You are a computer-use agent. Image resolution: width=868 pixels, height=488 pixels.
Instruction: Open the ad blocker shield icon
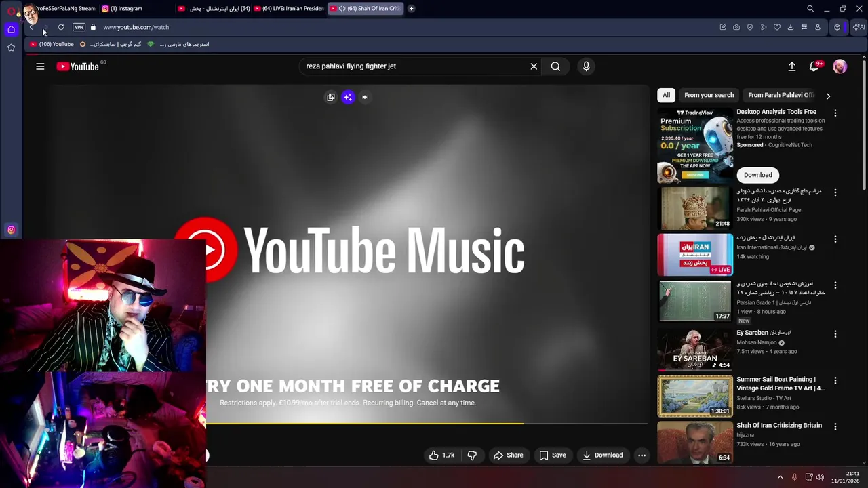pos(750,27)
